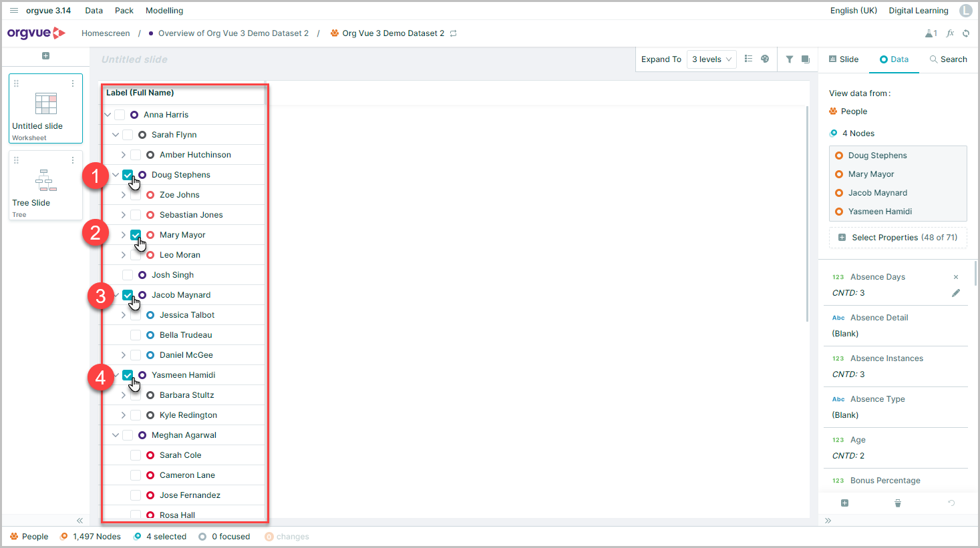Tick the checkbox for Meghan Agarwal
The image size is (980, 548).
click(x=128, y=435)
